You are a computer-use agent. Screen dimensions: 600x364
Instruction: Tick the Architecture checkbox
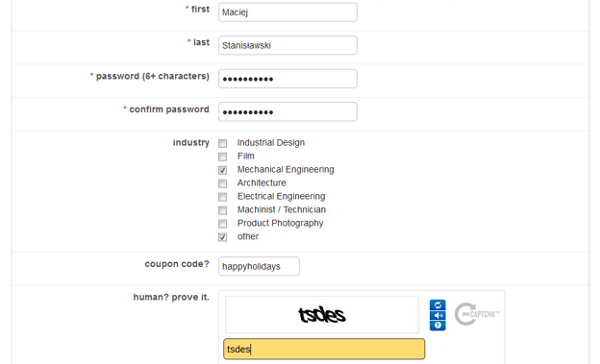(x=222, y=183)
